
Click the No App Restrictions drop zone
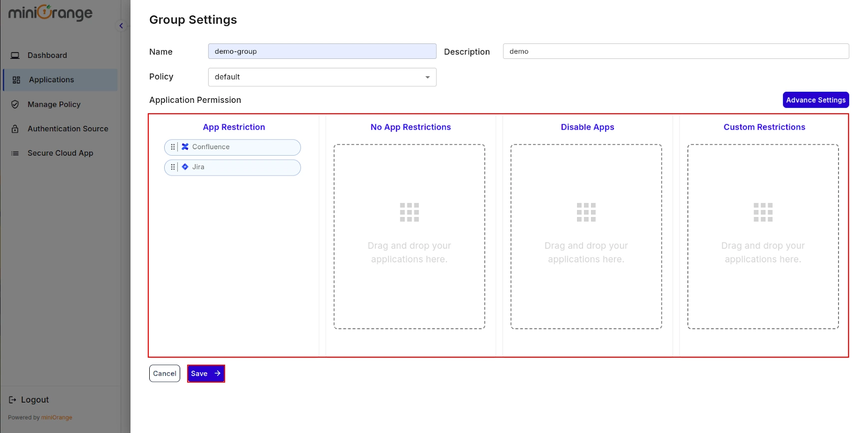click(409, 236)
